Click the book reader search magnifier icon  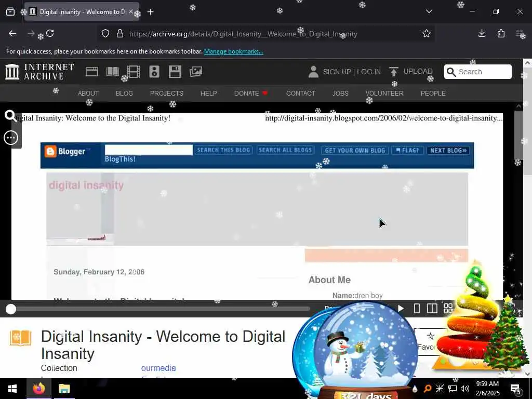(x=10, y=116)
